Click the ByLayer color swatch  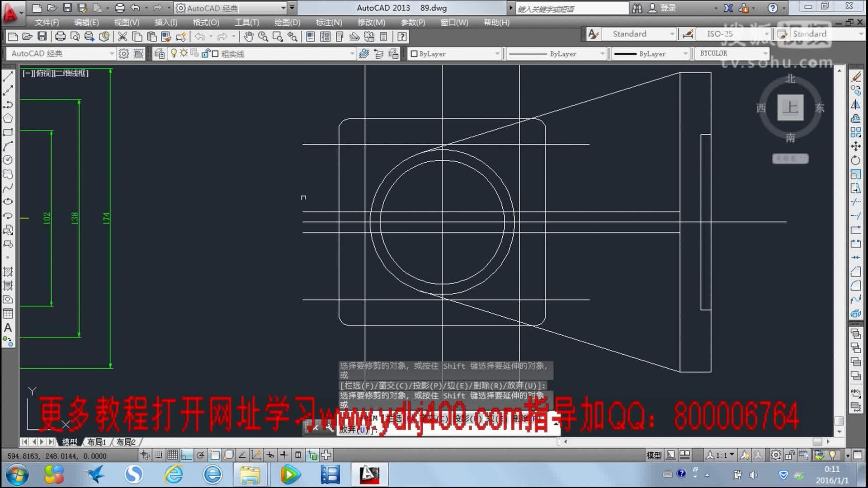coord(414,53)
